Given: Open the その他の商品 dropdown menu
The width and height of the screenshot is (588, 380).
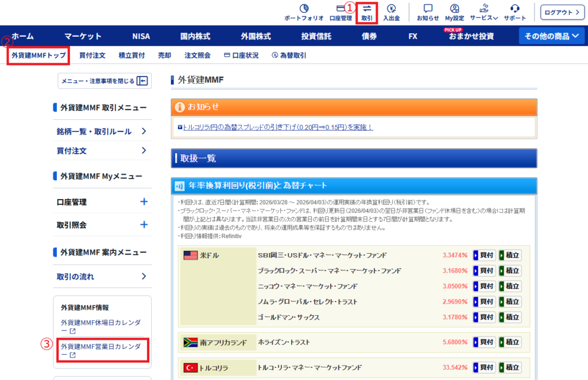Looking at the screenshot, I should 551,35.
